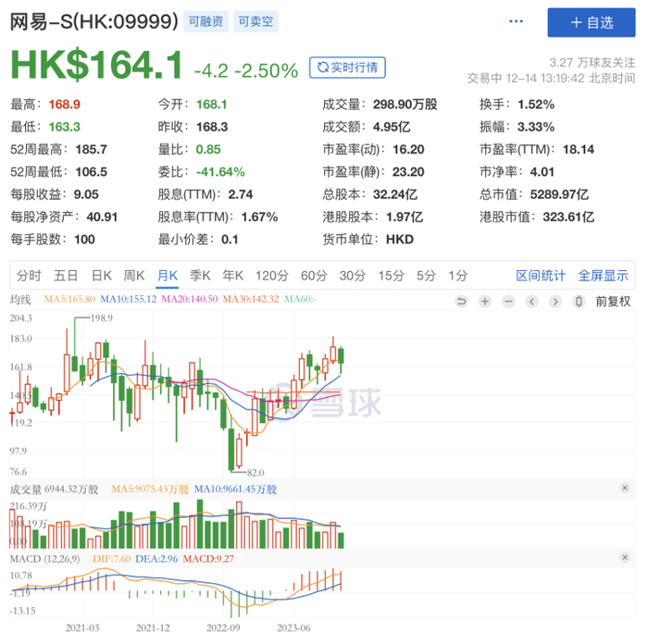Open the three-dot more options menu
This screenshot has width=648, height=644.
516,21
